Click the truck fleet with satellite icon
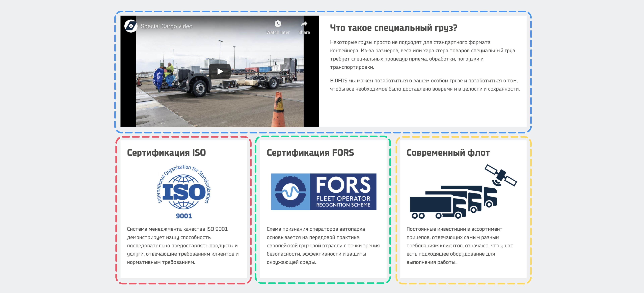 463,192
